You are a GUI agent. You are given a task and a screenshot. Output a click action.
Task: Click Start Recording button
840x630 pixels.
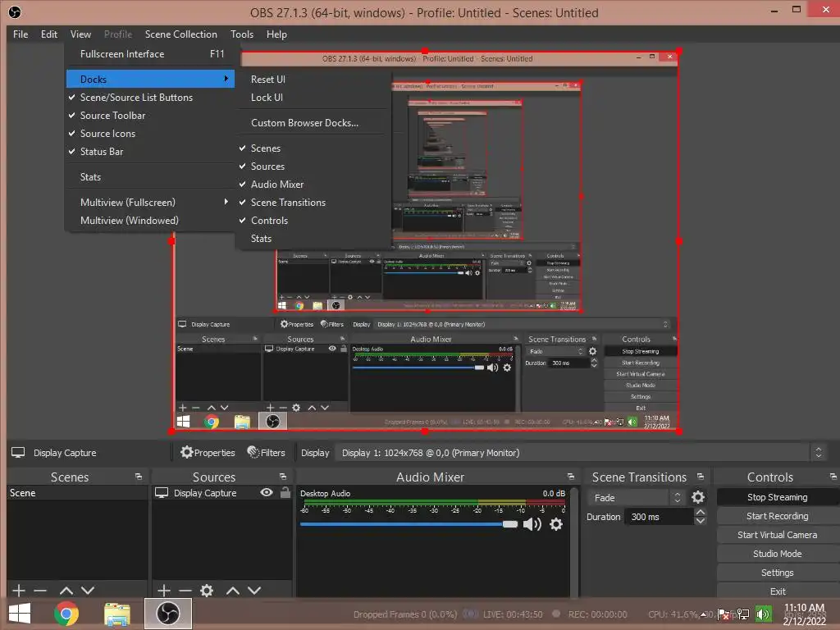[778, 516]
